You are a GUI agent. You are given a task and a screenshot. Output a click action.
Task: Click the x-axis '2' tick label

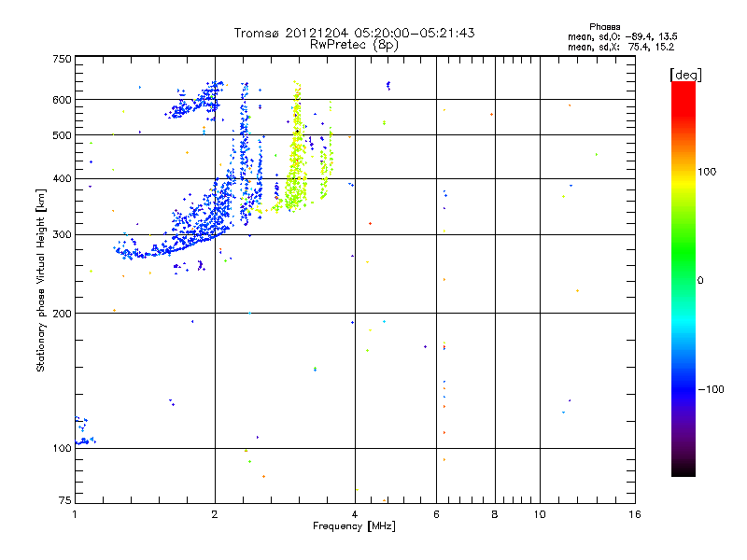point(215,514)
